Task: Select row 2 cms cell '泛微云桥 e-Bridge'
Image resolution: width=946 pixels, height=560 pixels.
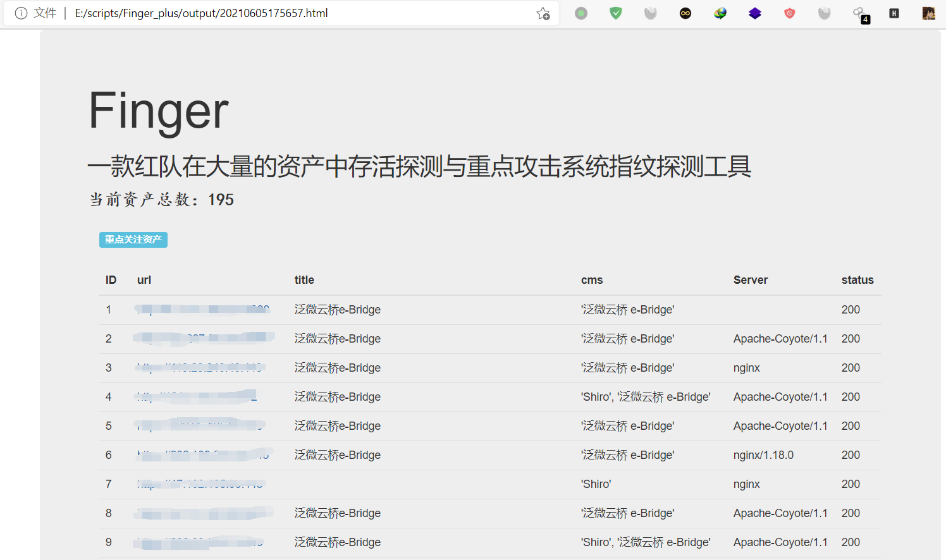Action: point(627,339)
